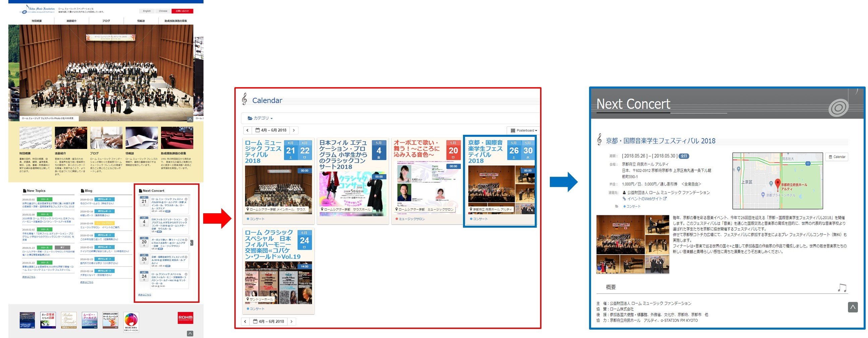Open the 2018-03-22 blog post link
This screenshot has height=338, width=868.
tap(97, 204)
